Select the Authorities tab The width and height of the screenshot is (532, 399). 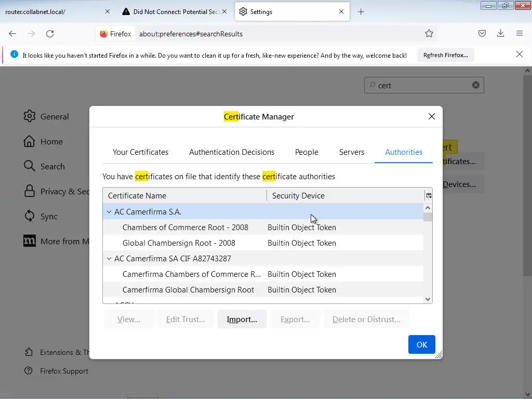[x=404, y=152]
